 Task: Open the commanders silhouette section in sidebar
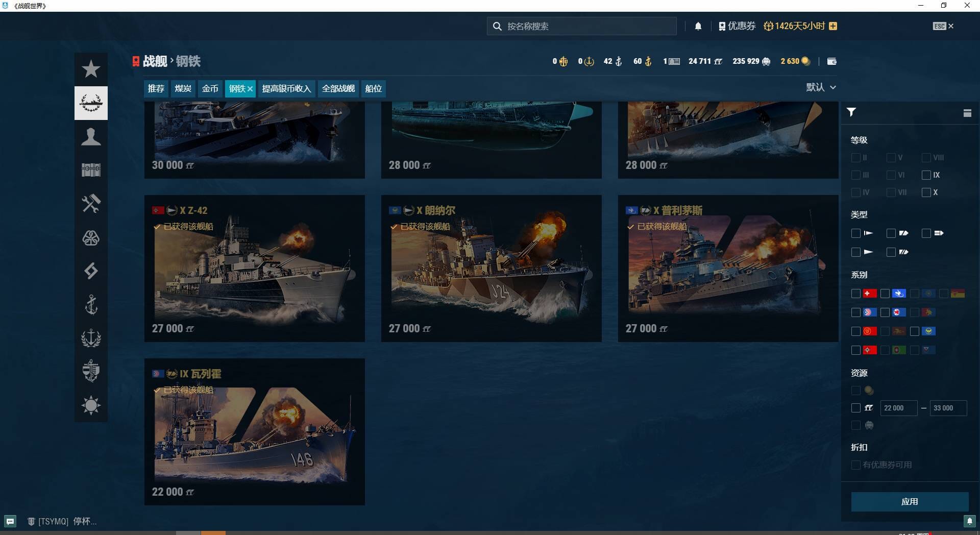(91, 137)
